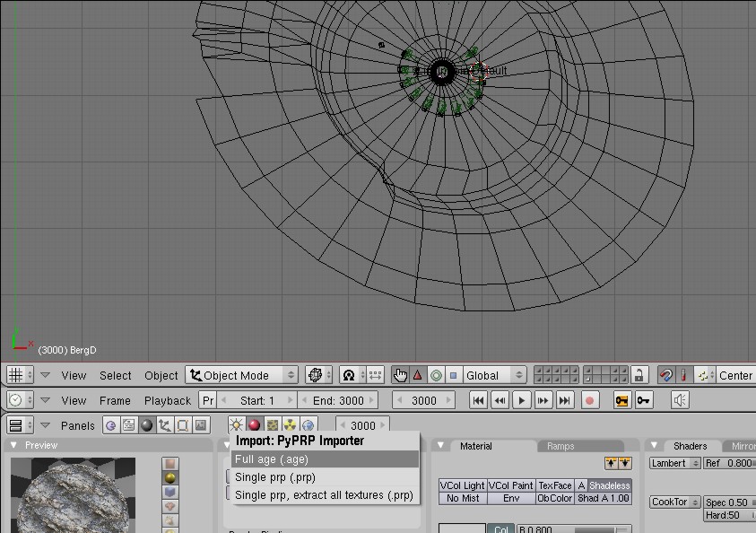Select the Script context button in Panels
The height and width of the screenshot is (533, 756).
point(129,425)
